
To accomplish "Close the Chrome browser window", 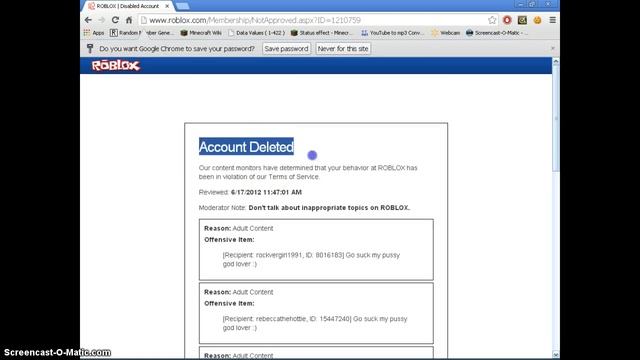I will (x=548, y=4).
